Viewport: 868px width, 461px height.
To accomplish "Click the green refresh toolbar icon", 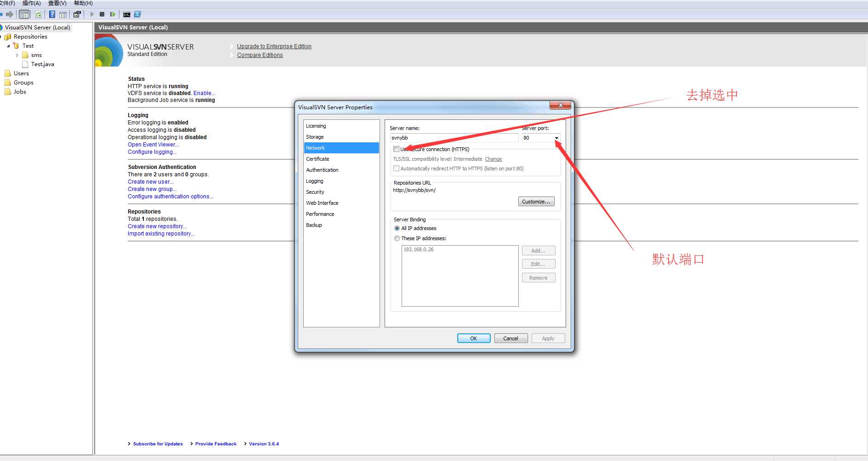I will pyautogui.click(x=38, y=14).
